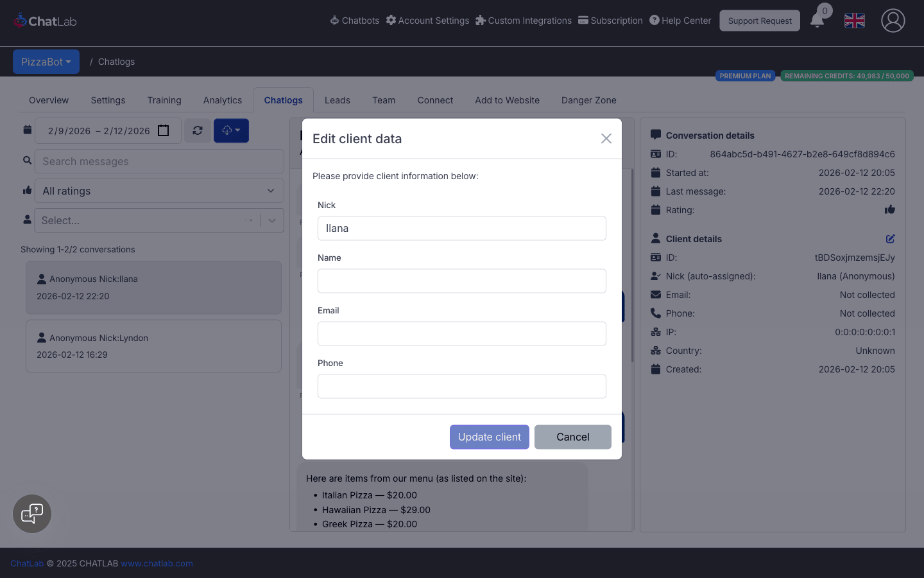Screen dimensions: 924x578
Task: Switch to the Analytics tab
Action: coord(223,100)
